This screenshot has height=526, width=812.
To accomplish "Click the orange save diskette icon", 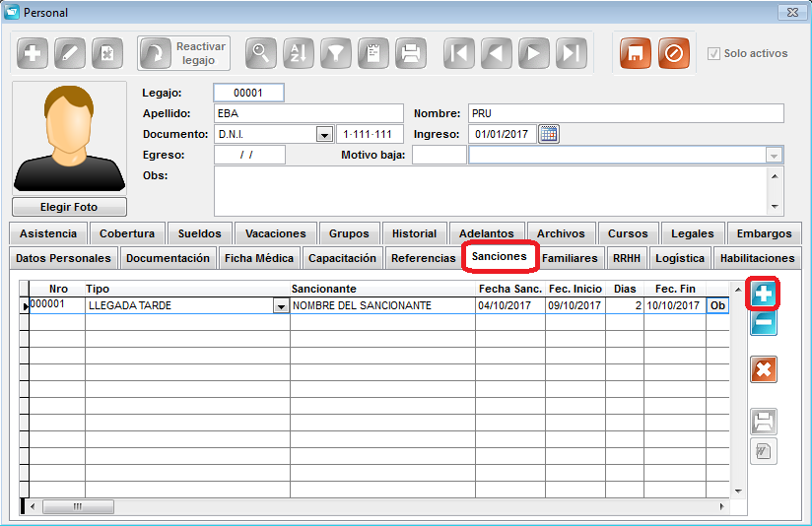I will pyautogui.click(x=636, y=53).
